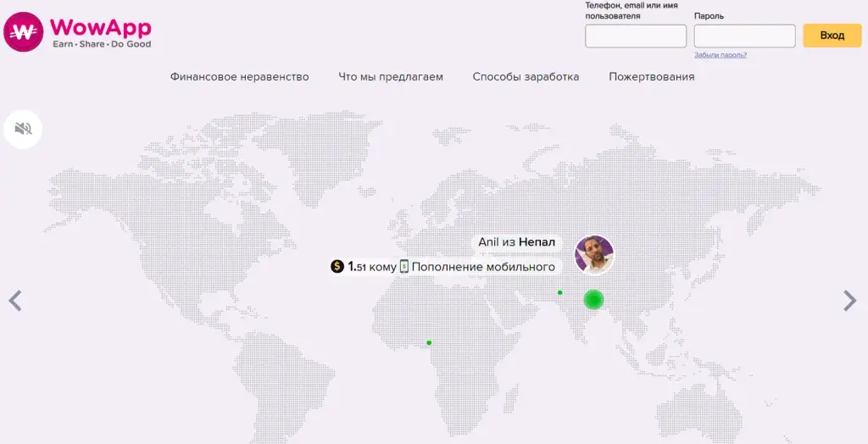868x444 pixels.
Task: Click the large green pulsing dot over Nepal
Action: [x=593, y=300]
